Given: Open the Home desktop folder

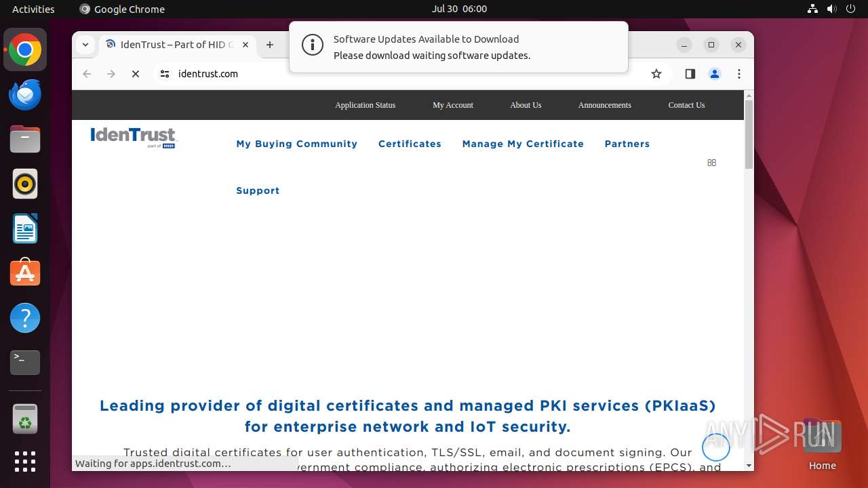Looking at the screenshot, I should tap(822, 445).
